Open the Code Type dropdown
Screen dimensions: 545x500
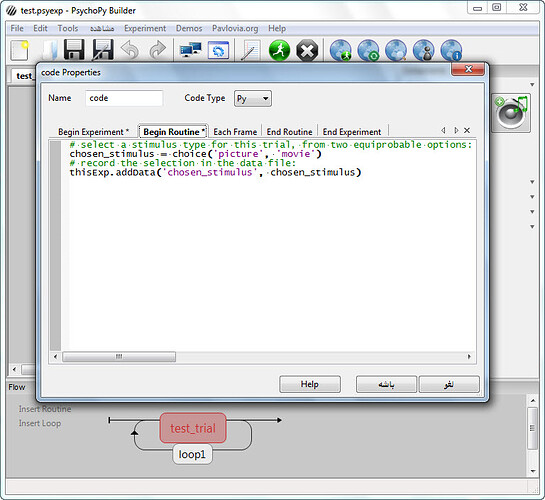pyautogui.click(x=253, y=99)
